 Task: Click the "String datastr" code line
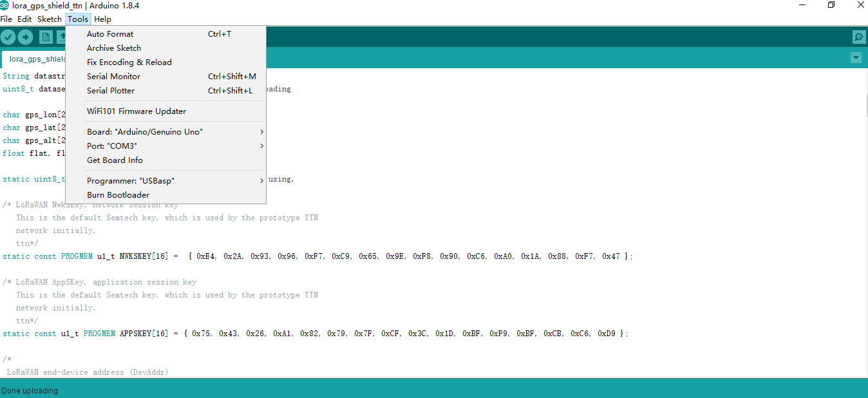(x=33, y=76)
